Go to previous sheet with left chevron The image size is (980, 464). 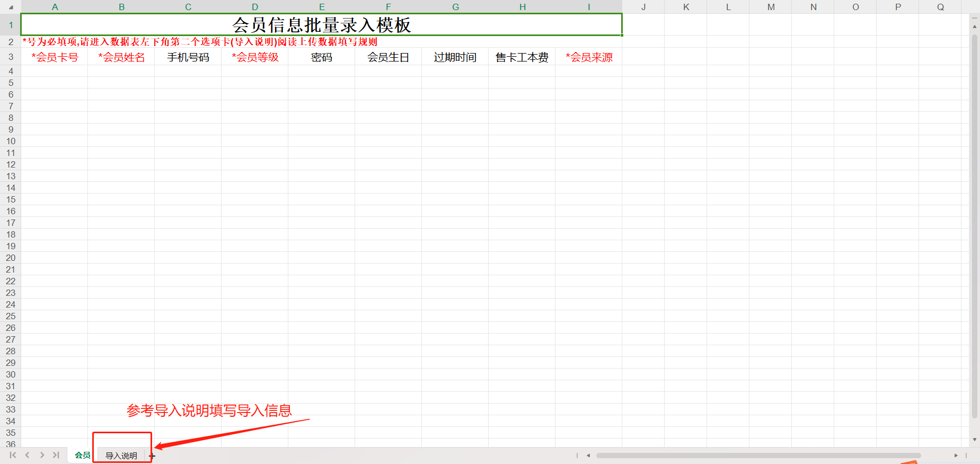point(27,455)
